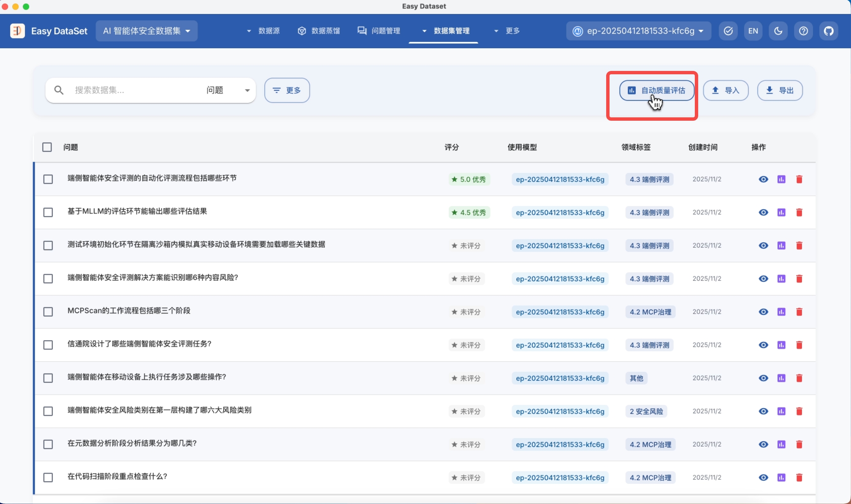This screenshot has height=504, width=851.
Task: Select checkbox for 信通院设计 question row
Action: point(48,345)
